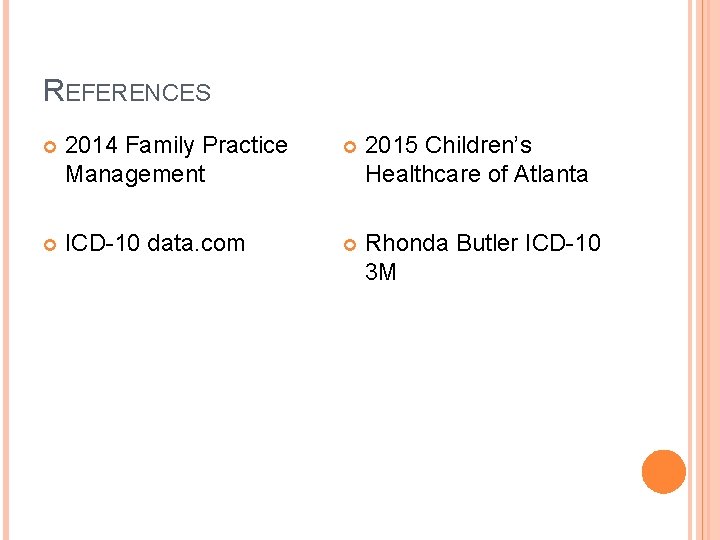This screenshot has width=720, height=540.
Task: Click the line Healthcare of Atlanta
Action: [477, 174]
